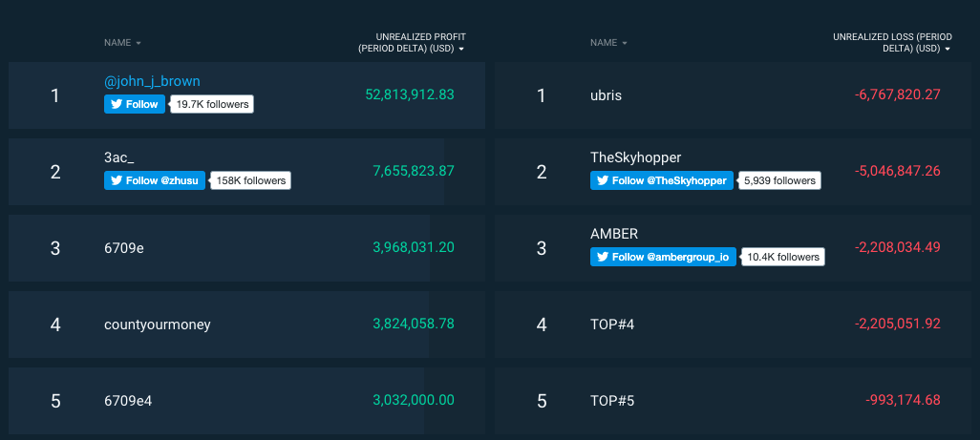Click the Follow @zhusu Twitter button
980x440 pixels.
pos(155,180)
